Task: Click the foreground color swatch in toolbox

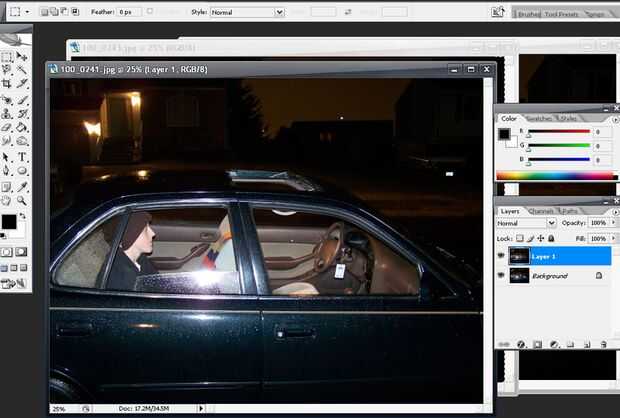Action: pyautogui.click(x=9, y=222)
